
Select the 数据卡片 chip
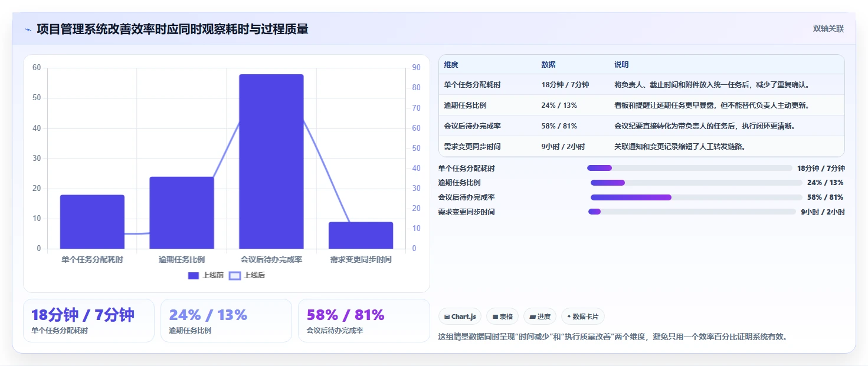pos(582,316)
